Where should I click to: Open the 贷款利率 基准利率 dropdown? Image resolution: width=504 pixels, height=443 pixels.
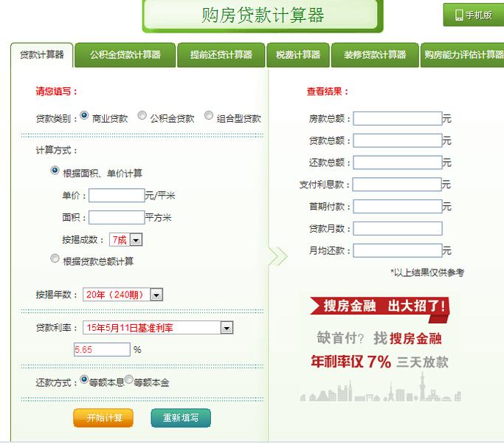pos(158,328)
